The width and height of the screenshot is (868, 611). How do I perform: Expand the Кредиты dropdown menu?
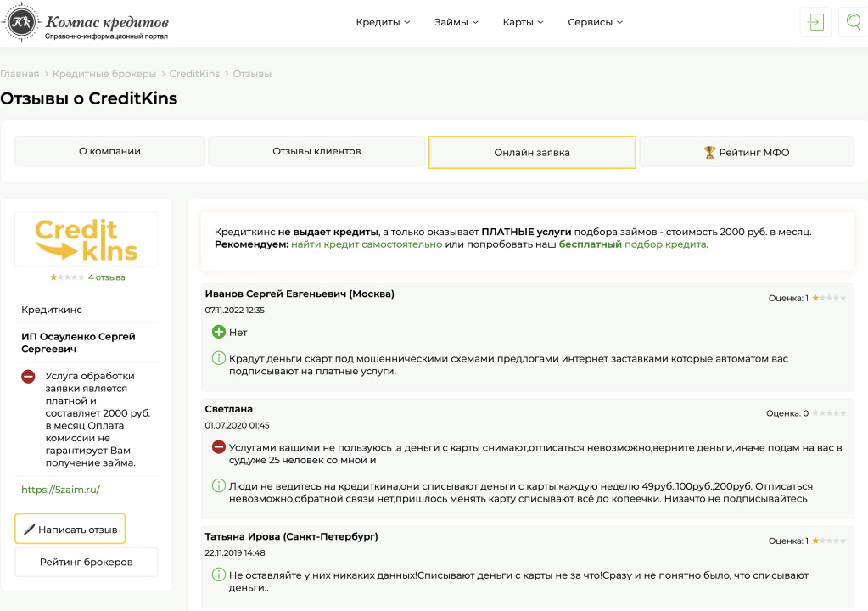383,23
